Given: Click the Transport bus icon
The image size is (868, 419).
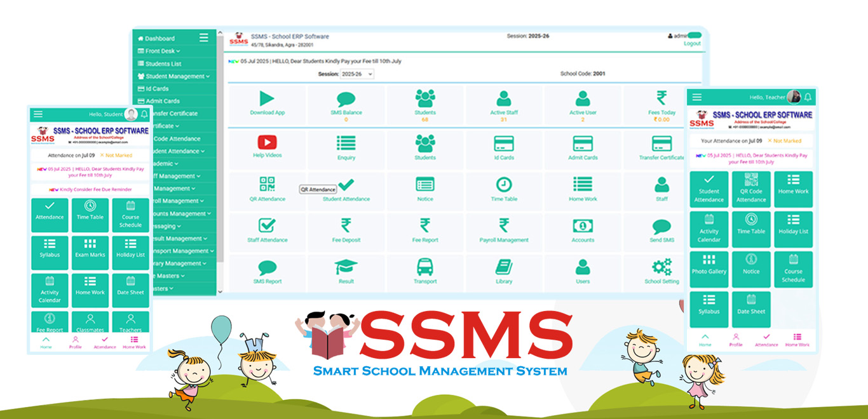Looking at the screenshot, I should 424,267.
